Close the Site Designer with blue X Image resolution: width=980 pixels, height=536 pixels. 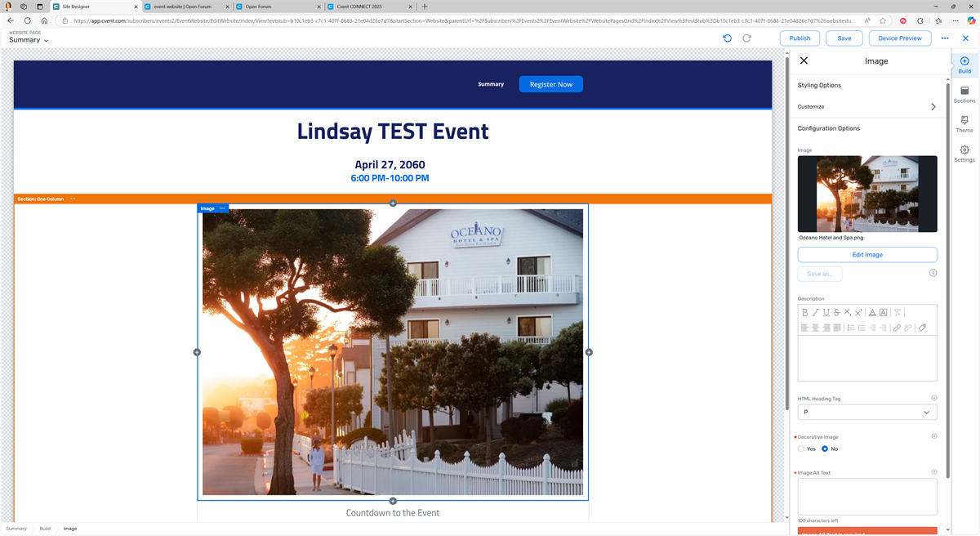click(966, 38)
